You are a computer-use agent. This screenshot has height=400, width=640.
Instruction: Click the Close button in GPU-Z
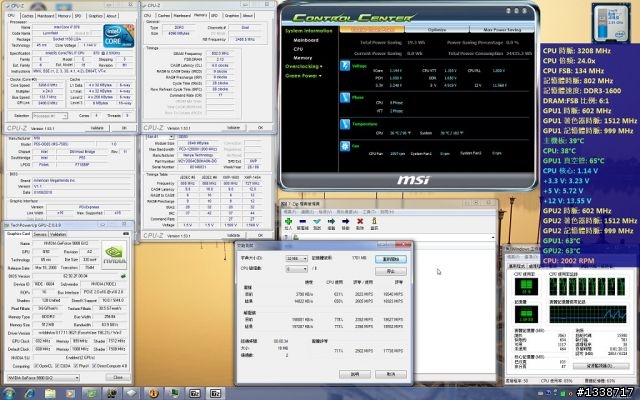(118, 378)
